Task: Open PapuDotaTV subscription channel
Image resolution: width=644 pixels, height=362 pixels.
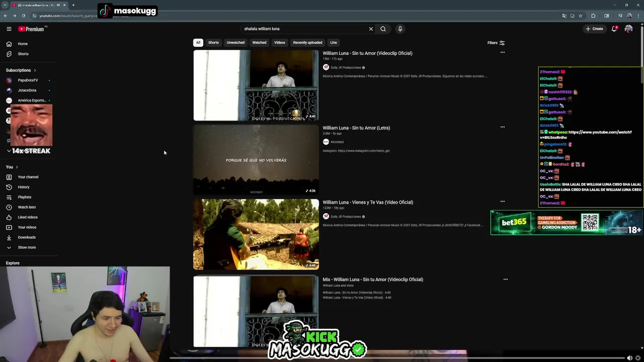Action: (29, 80)
